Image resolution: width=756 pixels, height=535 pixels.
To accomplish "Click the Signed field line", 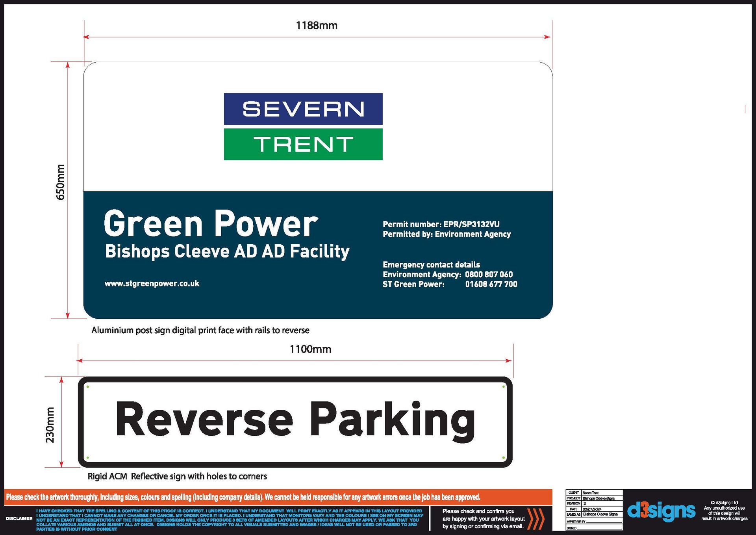I will click(x=600, y=528).
